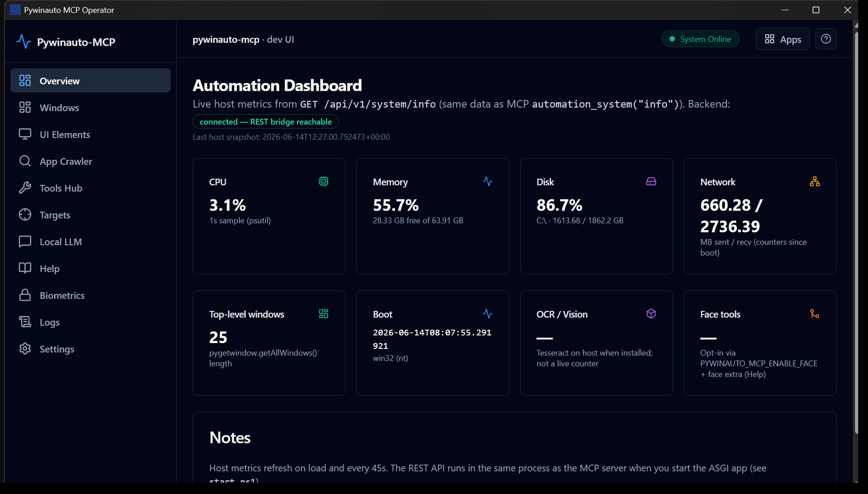868x494 pixels.
Task: Click the pygetwindow.getAllWindows() length text
Action: [x=263, y=358]
